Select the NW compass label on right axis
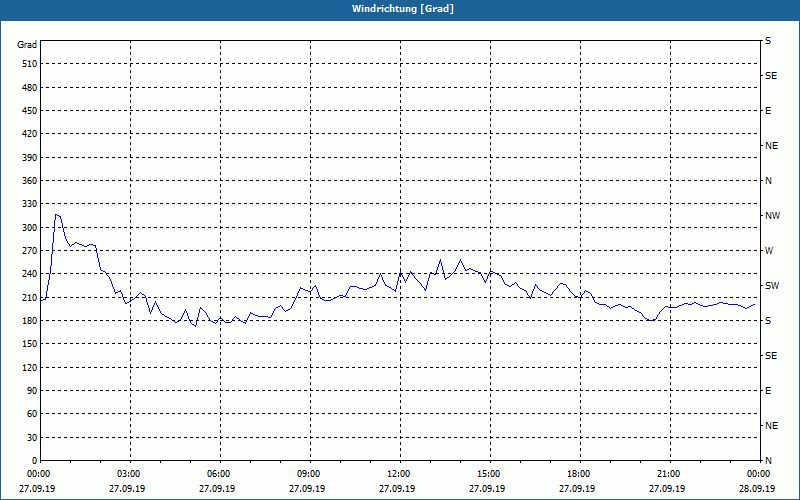The image size is (800, 500). pos(772,216)
